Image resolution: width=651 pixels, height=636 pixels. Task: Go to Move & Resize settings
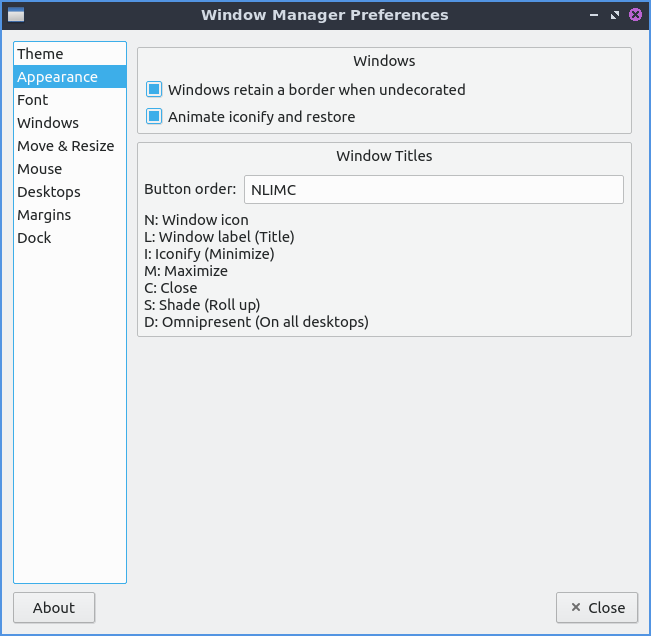(66, 146)
